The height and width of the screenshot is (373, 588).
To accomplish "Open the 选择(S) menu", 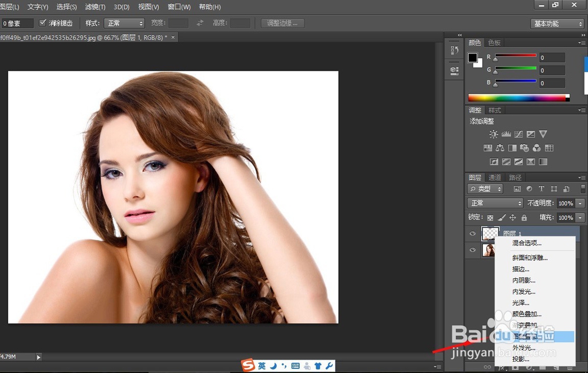I will (67, 6).
